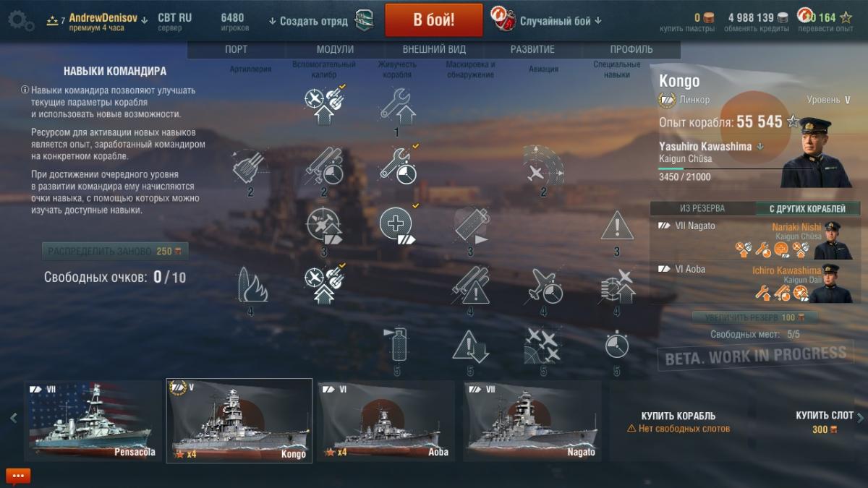Open the orange chat button

click(17, 476)
